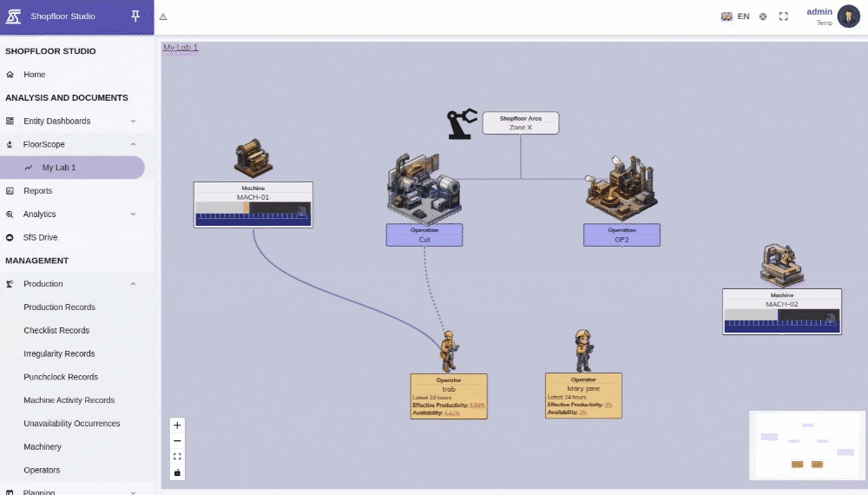Click the theme settings icon beside EN
Viewport: 868px width, 495px height.
(763, 16)
